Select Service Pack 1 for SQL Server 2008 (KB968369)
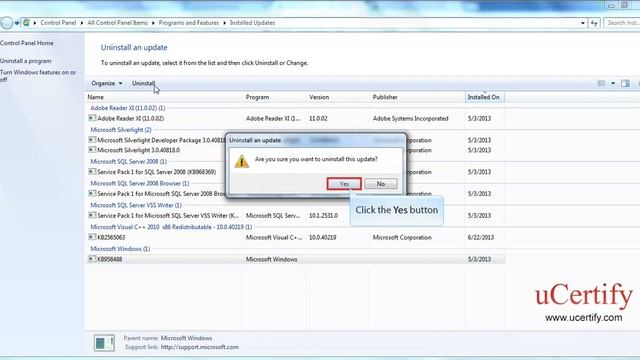The height and width of the screenshot is (360, 640). coord(296,172)
